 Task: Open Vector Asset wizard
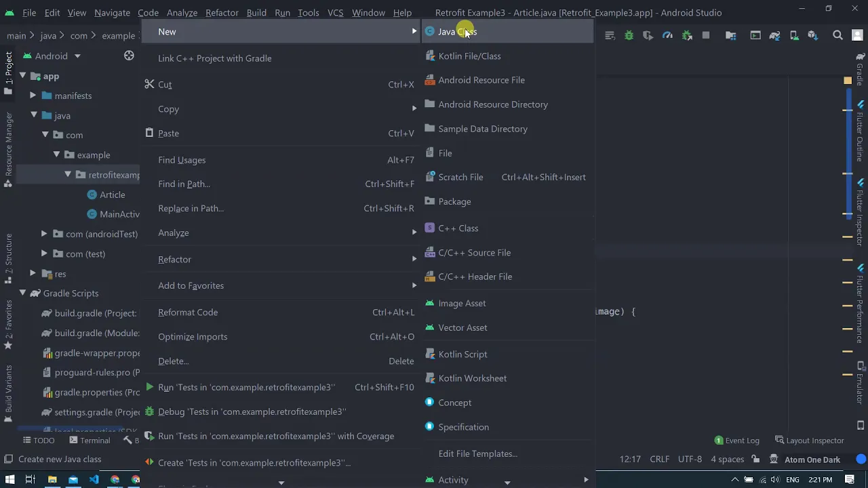507,328
